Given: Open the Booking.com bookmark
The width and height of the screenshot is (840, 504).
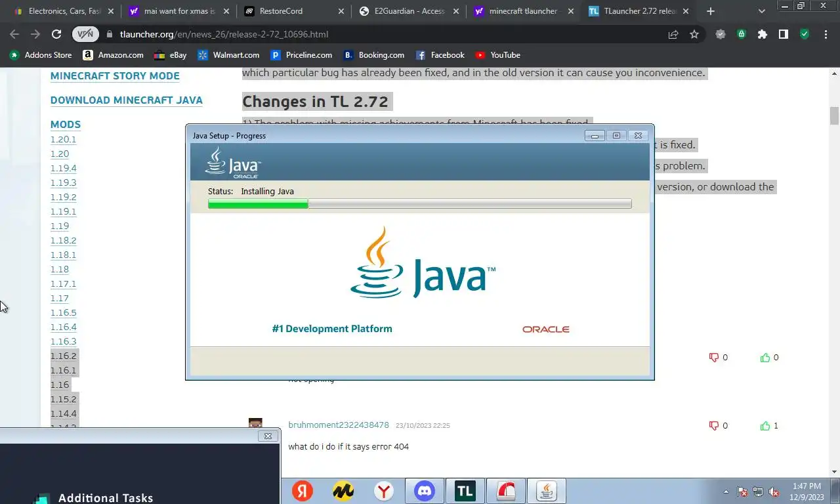Looking at the screenshot, I should point(373,55).
